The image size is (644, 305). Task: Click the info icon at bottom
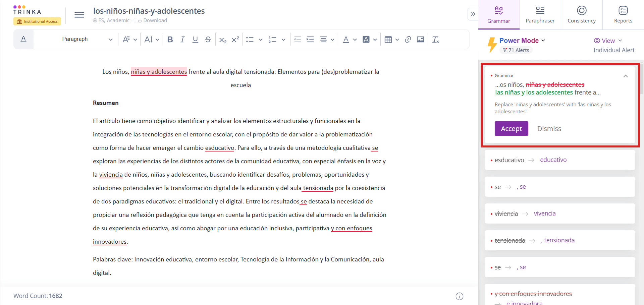pos(460,296)
